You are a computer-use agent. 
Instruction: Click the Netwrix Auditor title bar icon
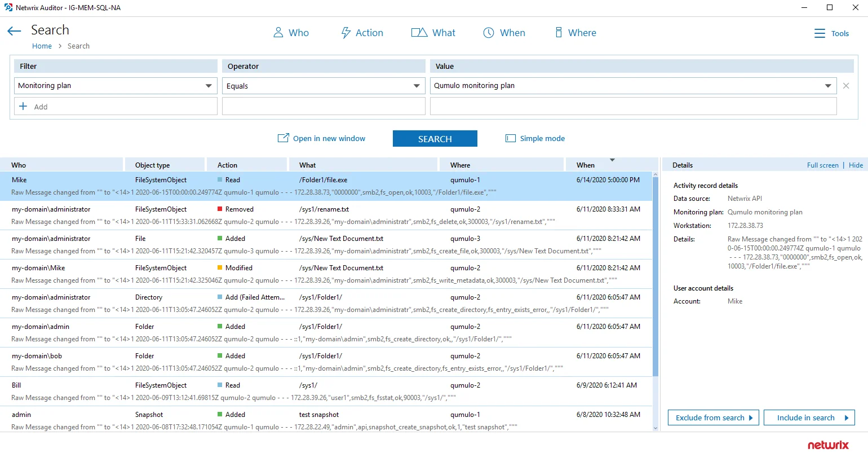tap(8, 8)
